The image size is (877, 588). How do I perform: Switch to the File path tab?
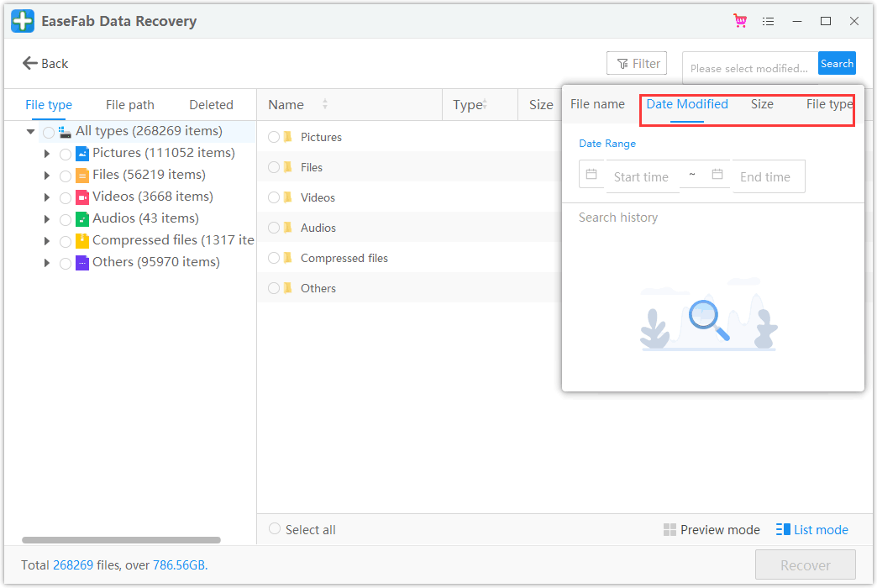129,105
